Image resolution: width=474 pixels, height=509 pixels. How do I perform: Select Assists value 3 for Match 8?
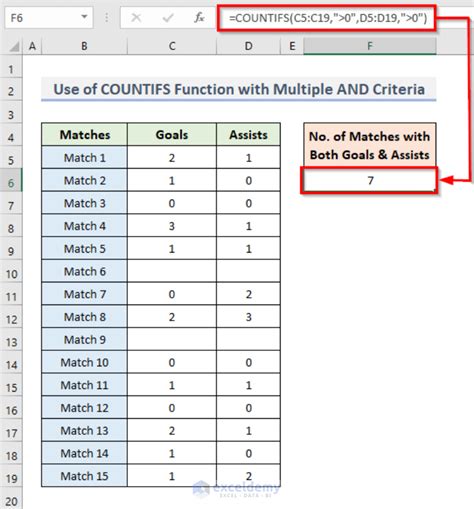pyautogui.click(x=248, y=317)
